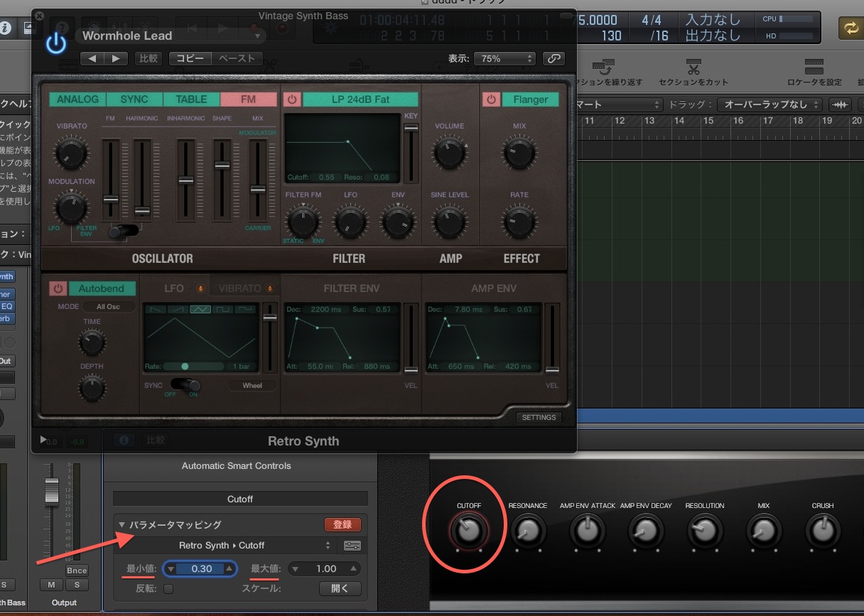
Task: Toggle the filter section power button
Action: 292,99
